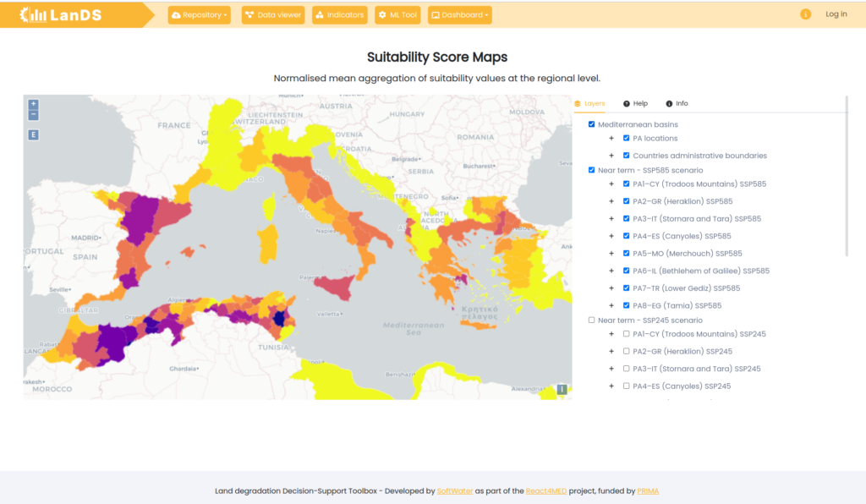Expand the PA locations layer options
This screenshot has width=866, height=504.
[611, 139]
